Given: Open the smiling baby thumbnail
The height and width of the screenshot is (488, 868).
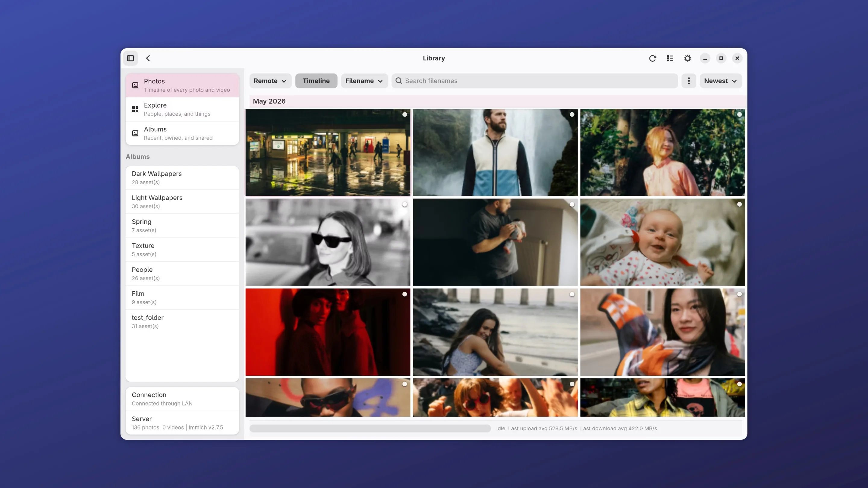Looking at the screenshot, I should pyautogui.click(x=663, y=242).
